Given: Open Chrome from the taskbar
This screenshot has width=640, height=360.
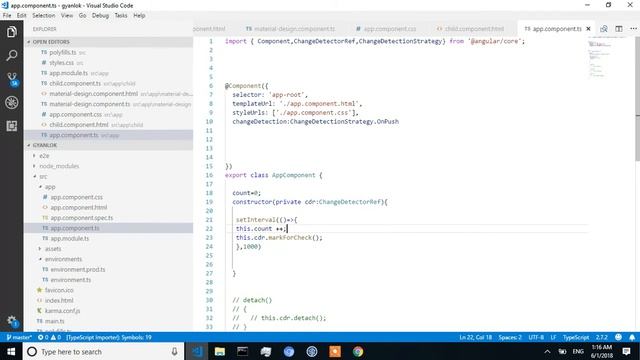Looking at the screenshot, I should [358, 351].
